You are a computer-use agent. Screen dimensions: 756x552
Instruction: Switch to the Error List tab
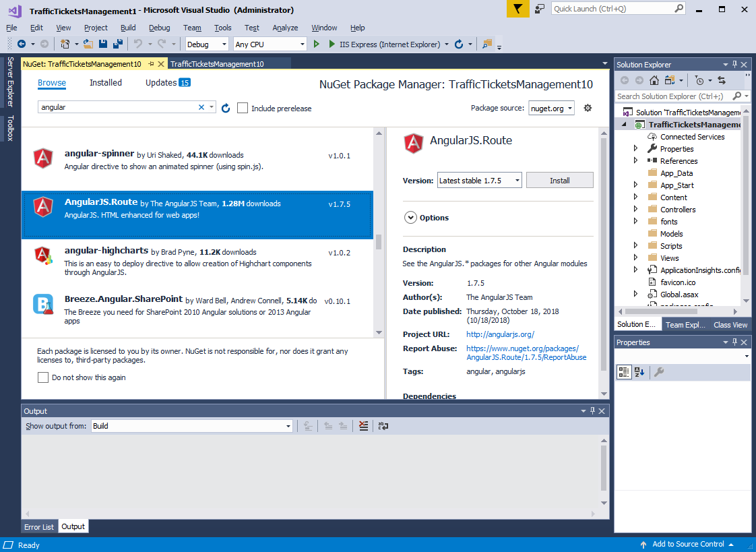point(39,526)
